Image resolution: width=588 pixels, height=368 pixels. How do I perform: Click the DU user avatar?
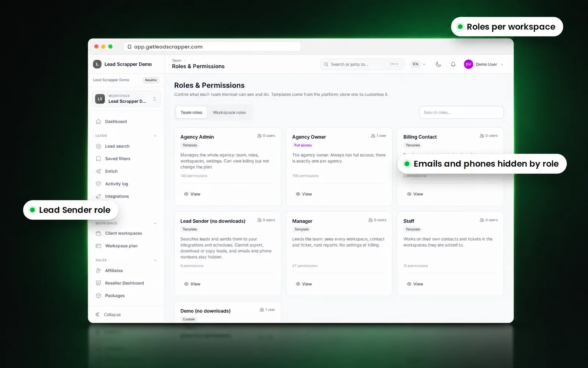(468, 64)
